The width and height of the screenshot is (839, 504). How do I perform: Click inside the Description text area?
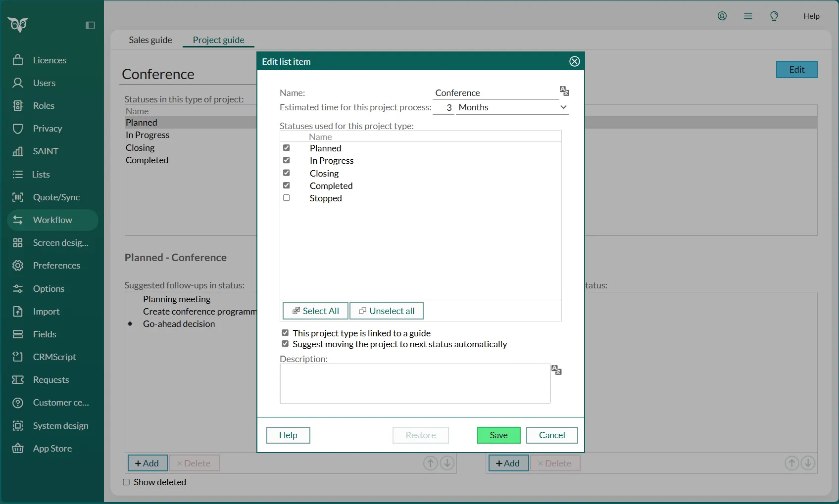[415, 383]
